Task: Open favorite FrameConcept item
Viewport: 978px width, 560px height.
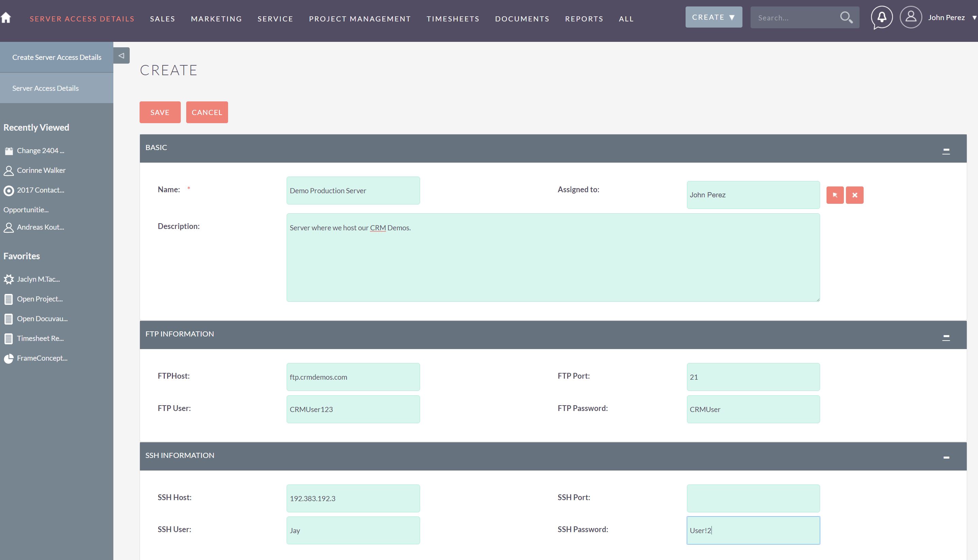Action: pos(42,358)
